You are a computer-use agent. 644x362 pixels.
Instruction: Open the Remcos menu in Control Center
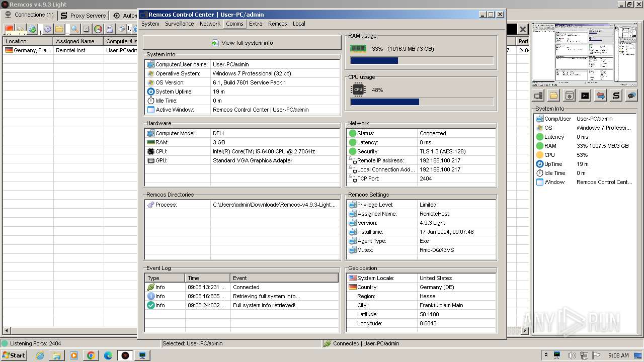278,24
